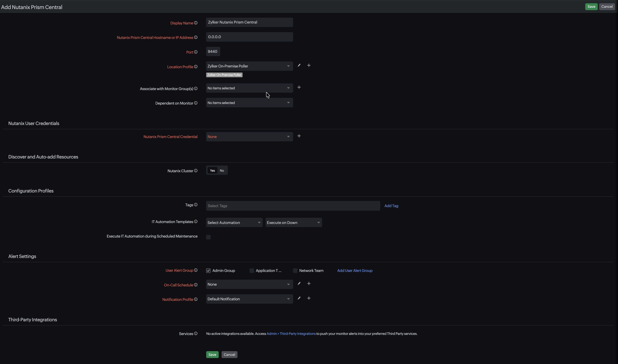The height and width of the screenshot is (364, 618).
Task: Click info icon next to On-Call Schedule
Action: click(196, 285)
